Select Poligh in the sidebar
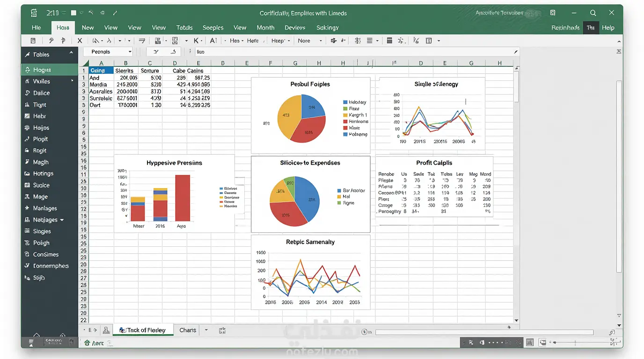Image resolution: width=644 pixels, height=359 pixels. [x=49, y=243]
